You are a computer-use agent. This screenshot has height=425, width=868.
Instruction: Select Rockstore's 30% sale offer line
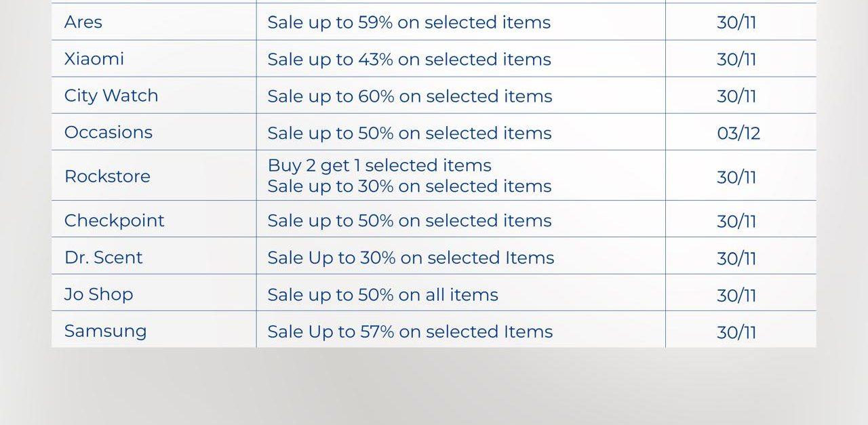tap(410, 186)
